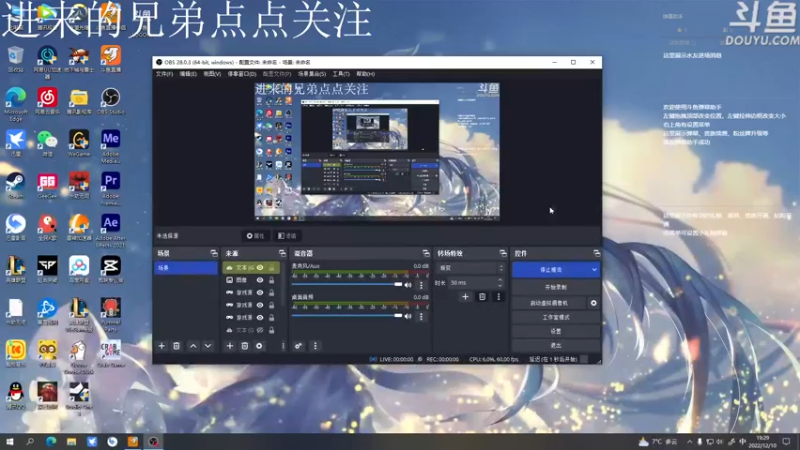Open the 编辑(E) menu
Image resolution: width=800 pixels, height=450 pixels.
point(188,74)
